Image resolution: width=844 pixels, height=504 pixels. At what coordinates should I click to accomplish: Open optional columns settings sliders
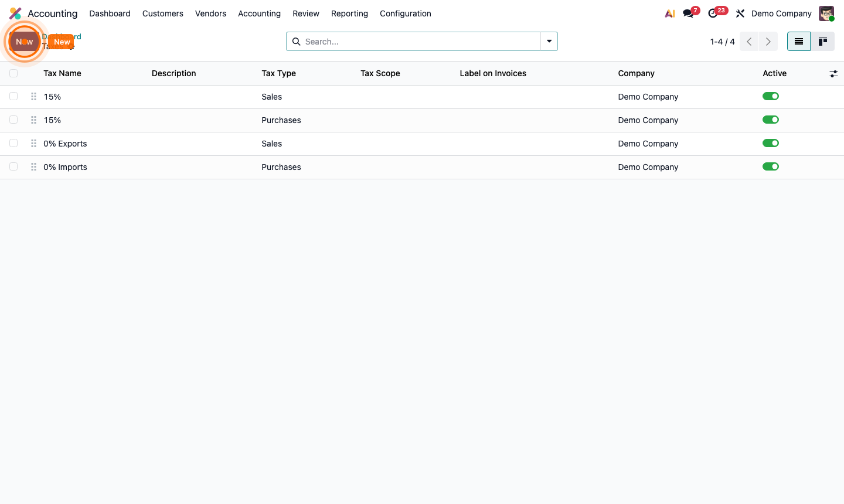pyautogui.click(x=833, y=73)
